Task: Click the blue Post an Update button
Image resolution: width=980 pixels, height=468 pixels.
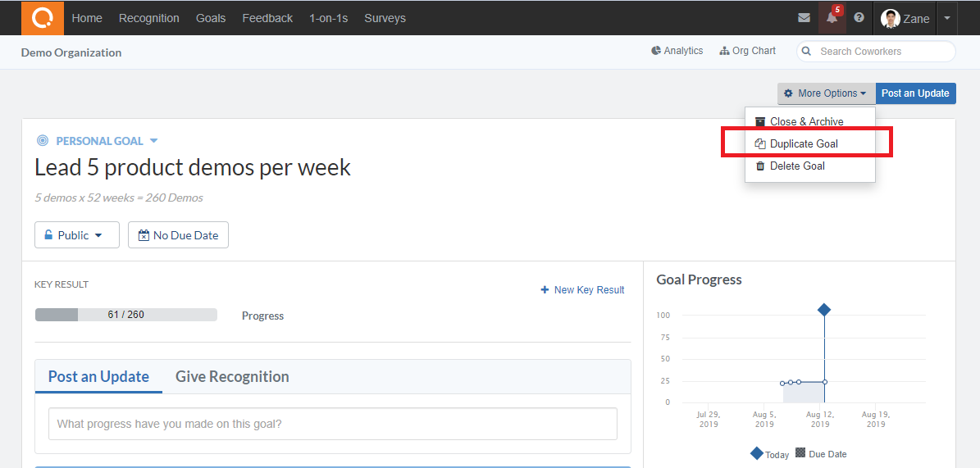Action: coord(916,93)
